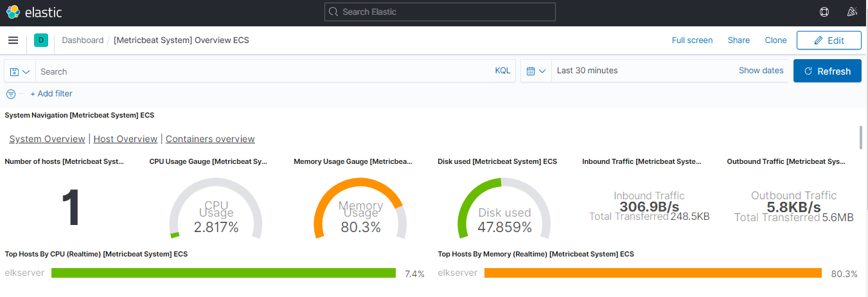The height and width of the screenshot is (297, 868).
Task: Open the newsfeed celebration icon
Action: (853, 12)
